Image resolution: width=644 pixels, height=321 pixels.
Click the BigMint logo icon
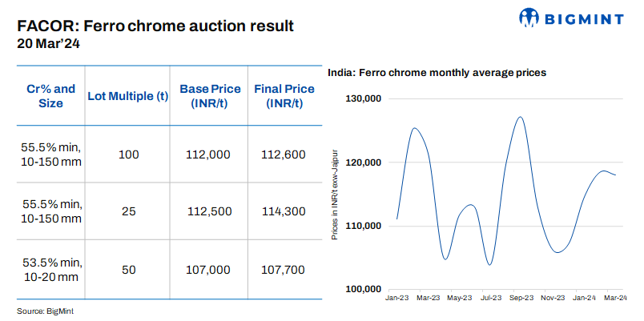(531, 17)
